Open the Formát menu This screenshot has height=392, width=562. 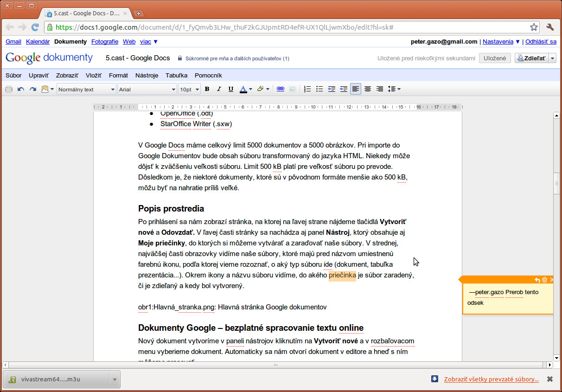[x=118, y=75]
